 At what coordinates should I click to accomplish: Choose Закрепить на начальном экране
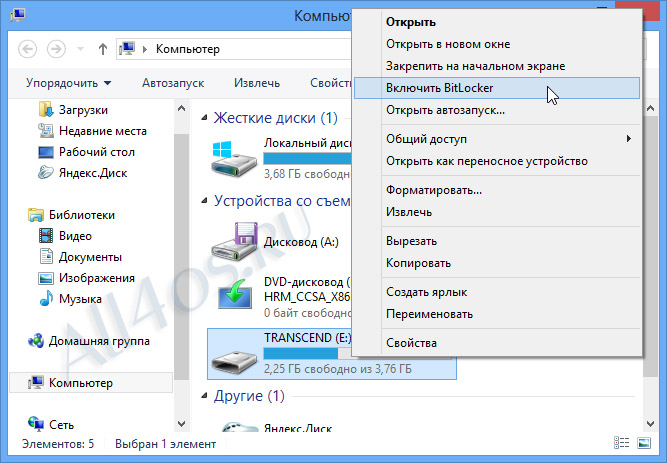497,66
